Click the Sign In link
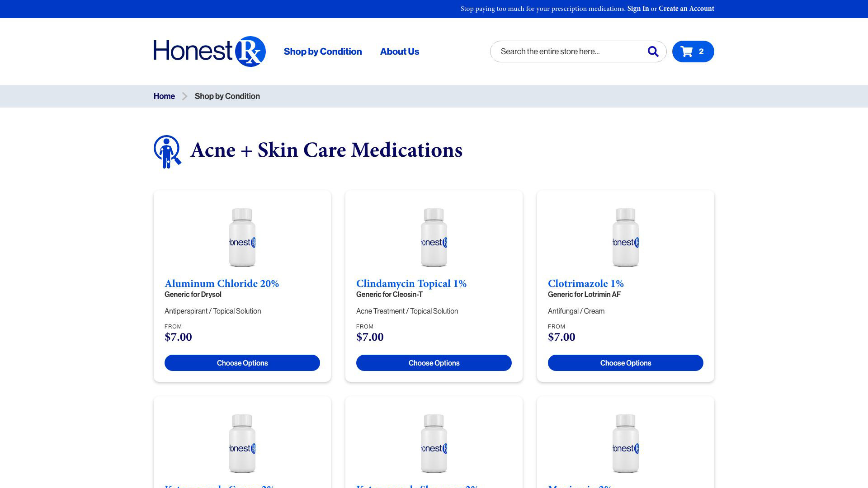 (638, 9)
